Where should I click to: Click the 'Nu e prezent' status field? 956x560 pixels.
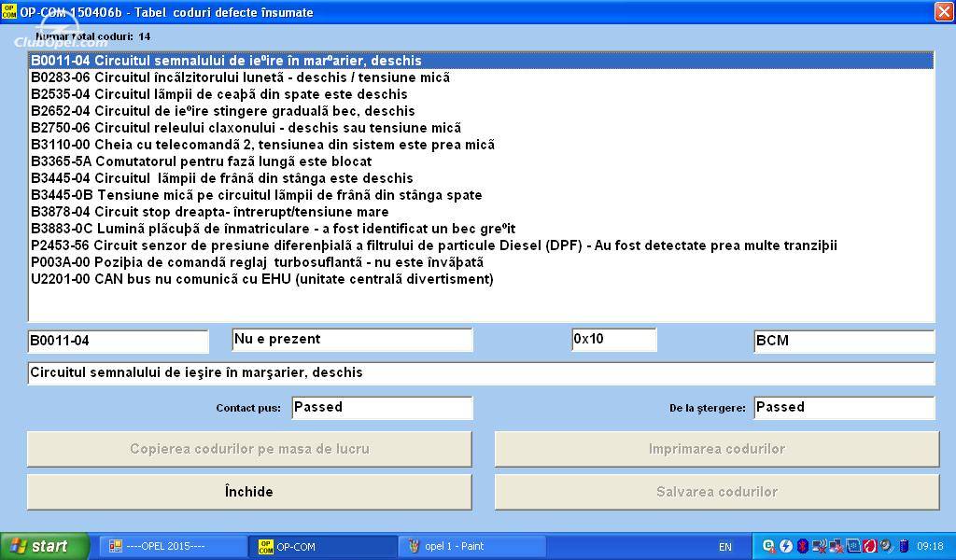click(352, 340)
